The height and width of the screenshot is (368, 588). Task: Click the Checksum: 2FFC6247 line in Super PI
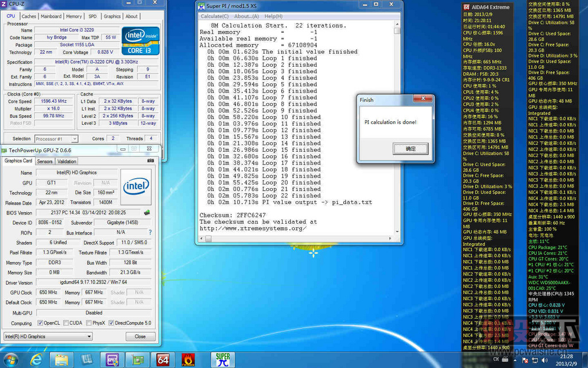[x=233, y=215]
